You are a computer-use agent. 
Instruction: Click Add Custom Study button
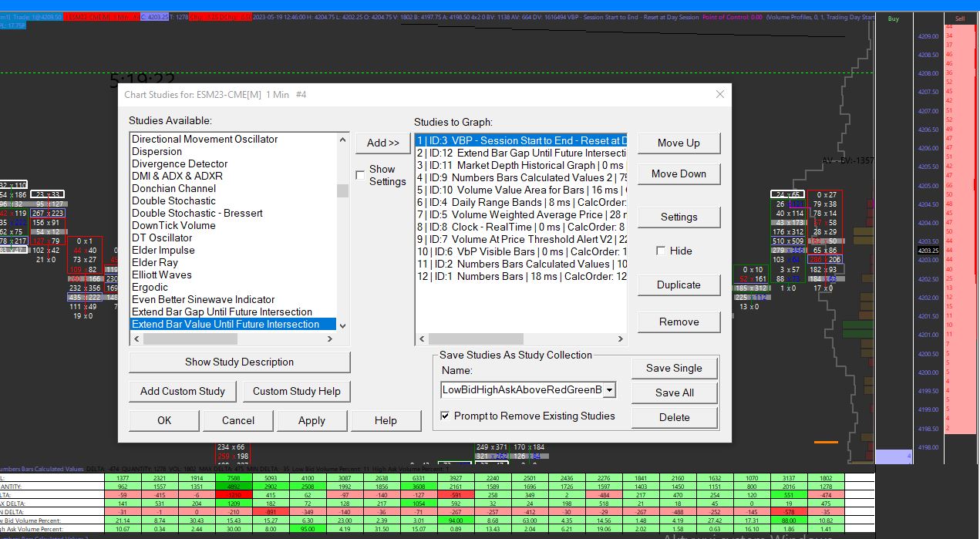(x=183, y=391)
